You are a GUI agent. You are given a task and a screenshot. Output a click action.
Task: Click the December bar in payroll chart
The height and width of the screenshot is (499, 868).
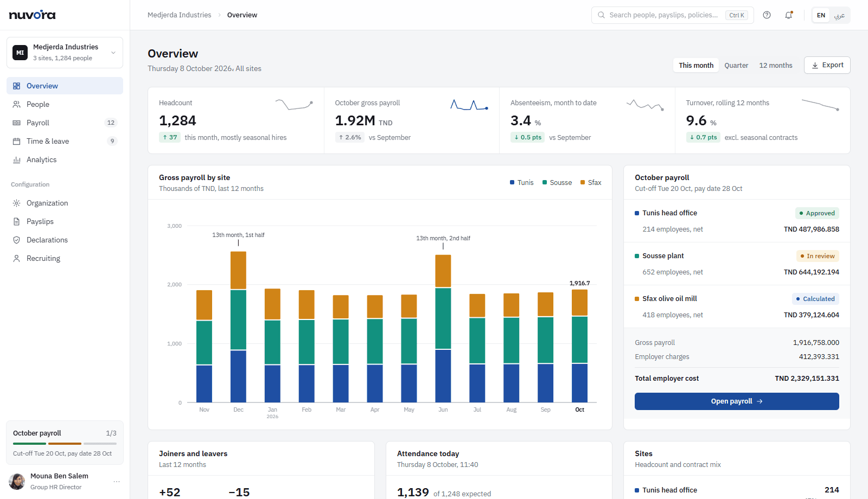coord(238,327)
